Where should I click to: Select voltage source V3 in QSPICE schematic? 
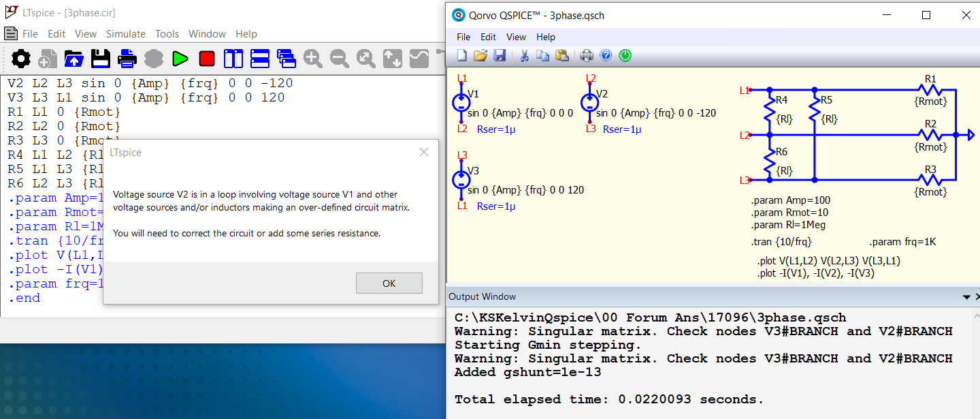coord(461,179)
